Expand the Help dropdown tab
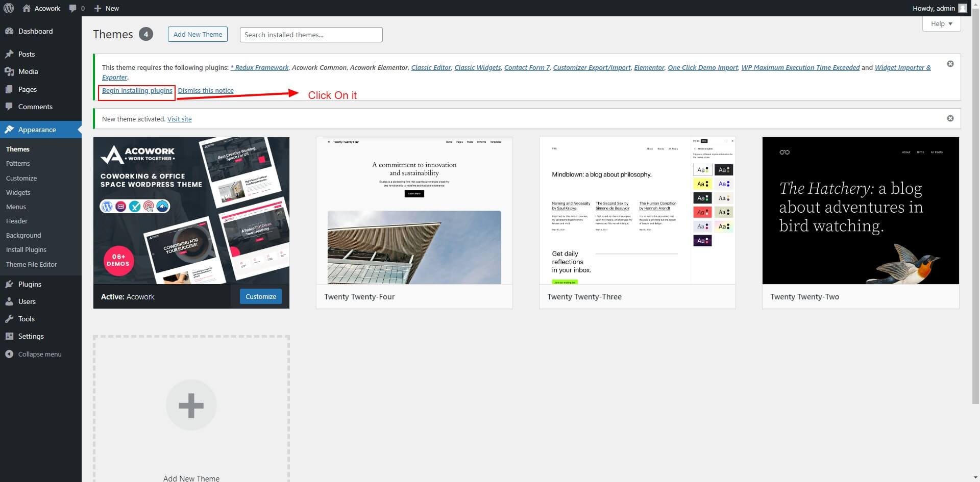This screenshot has height=482, width=980. (x=942, y=23)
